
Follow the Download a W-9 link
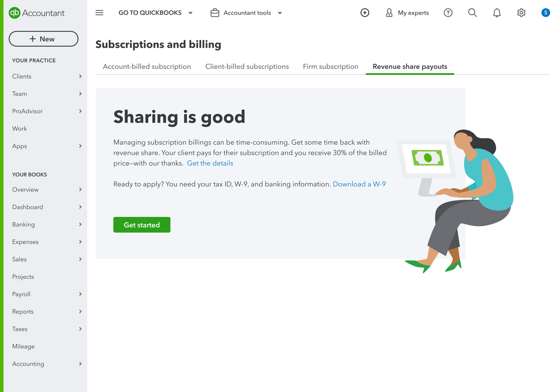359,184
